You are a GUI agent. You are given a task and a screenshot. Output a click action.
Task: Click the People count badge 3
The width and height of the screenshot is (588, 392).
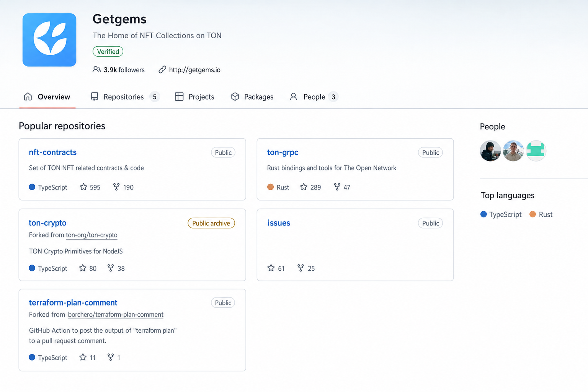[333, 97]
